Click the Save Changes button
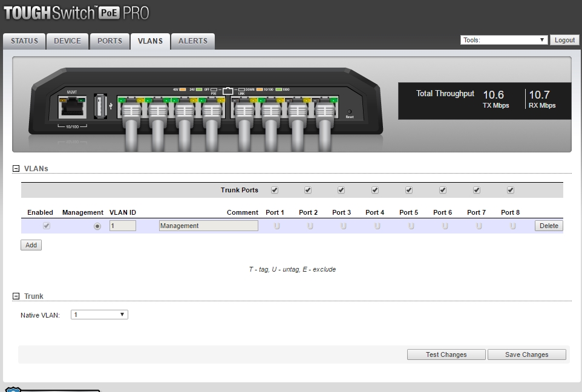The height and width of the screenshot is (392, 582). pos(526,354)
